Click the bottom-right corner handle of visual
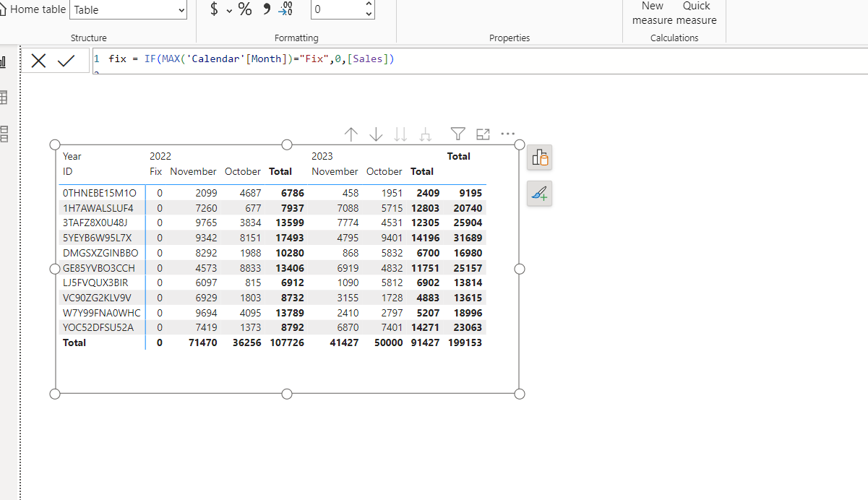The height and width of the screenshot is (500, 868). [x=519, y=394]
